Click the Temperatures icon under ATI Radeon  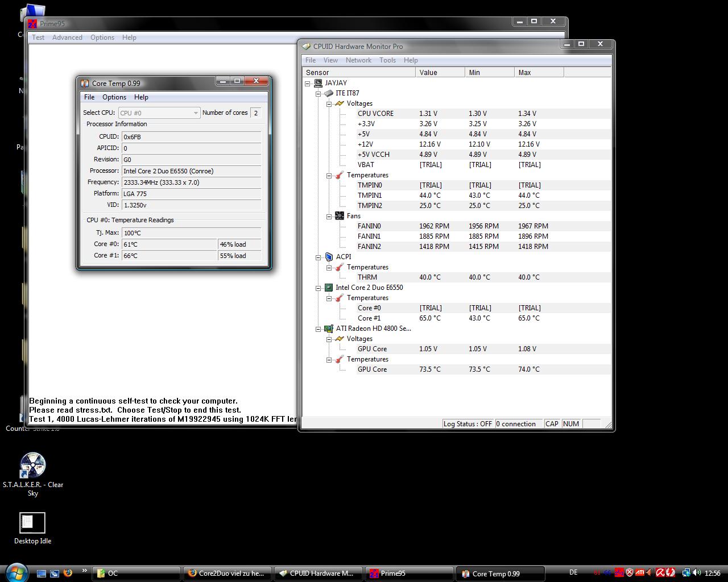pyautogui.click(x=340, y=359)
